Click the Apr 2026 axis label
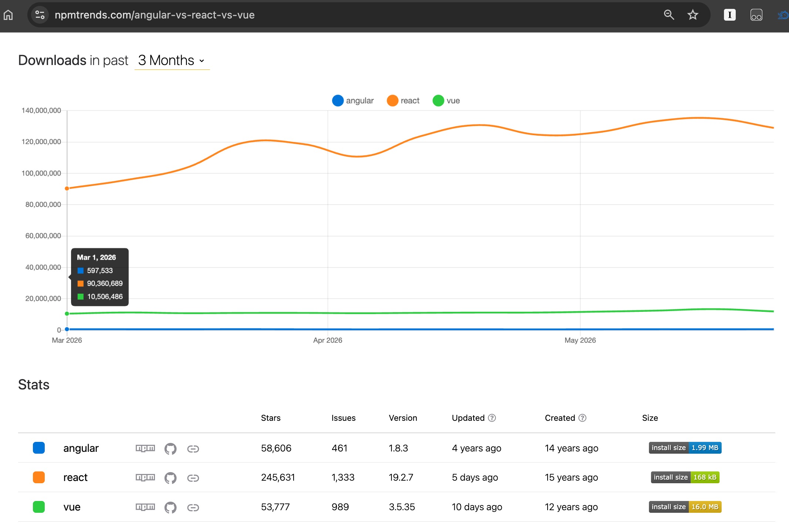The image size is (789, 532). [x=328, y=340]
